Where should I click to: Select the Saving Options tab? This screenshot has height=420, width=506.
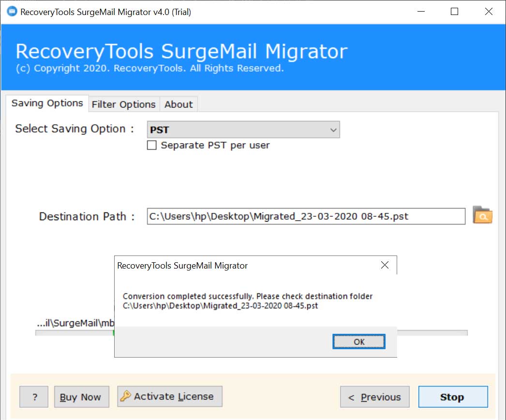(47, 103)
